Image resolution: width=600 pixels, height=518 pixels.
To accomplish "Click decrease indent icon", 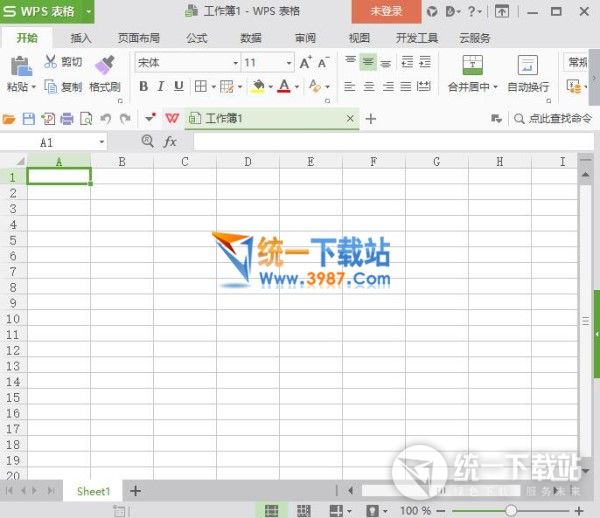I will point(407,62).
